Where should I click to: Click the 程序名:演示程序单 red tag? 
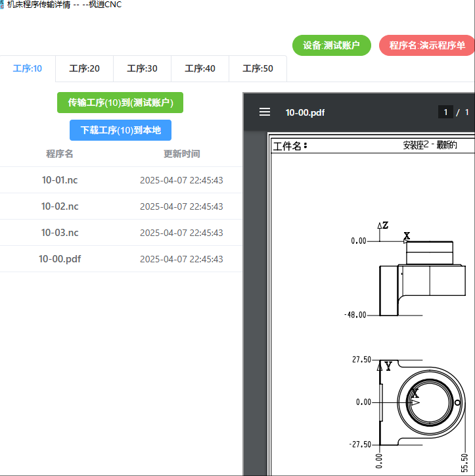pyautogui.click(x=426, y=45)
